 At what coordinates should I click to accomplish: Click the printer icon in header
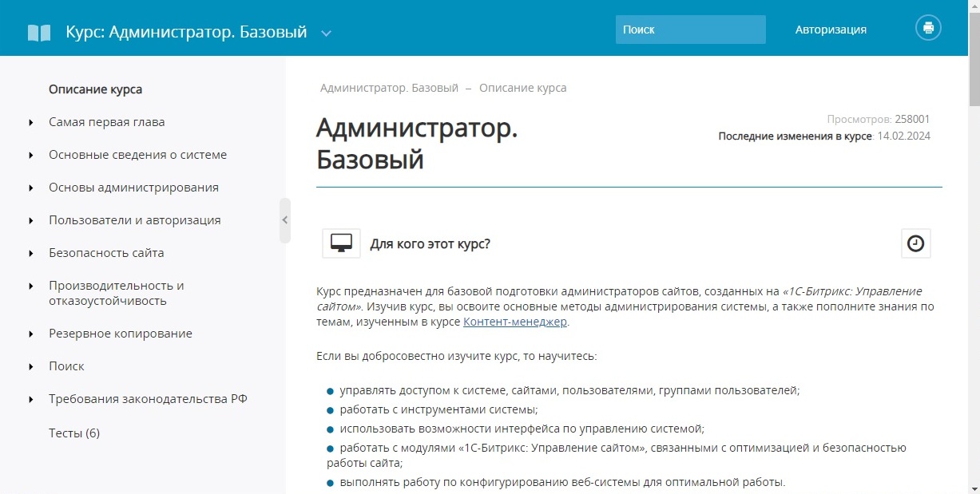(928, 28)
